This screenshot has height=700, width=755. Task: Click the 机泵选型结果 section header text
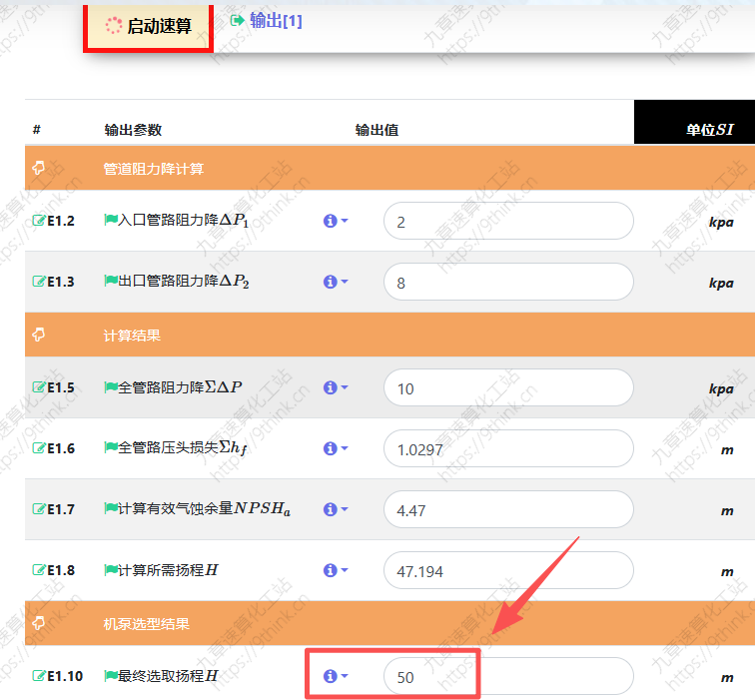pyautogui.click(x=147, y=624)
